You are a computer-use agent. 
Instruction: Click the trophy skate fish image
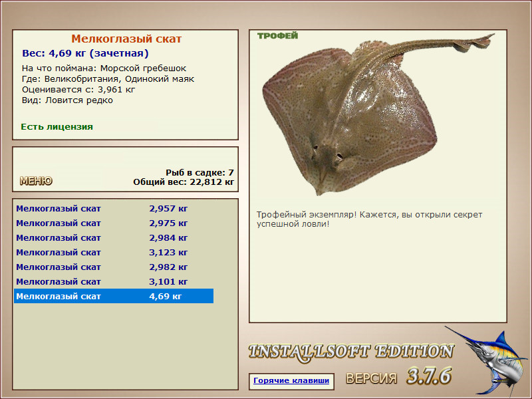(x=378, y=114)
